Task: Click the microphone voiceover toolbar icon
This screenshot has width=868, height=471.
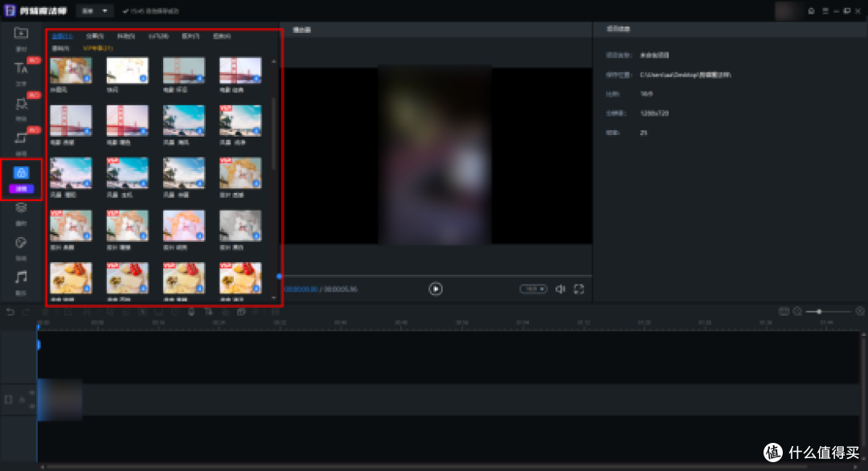Action: pyautogui.click(x=191, y=312)
